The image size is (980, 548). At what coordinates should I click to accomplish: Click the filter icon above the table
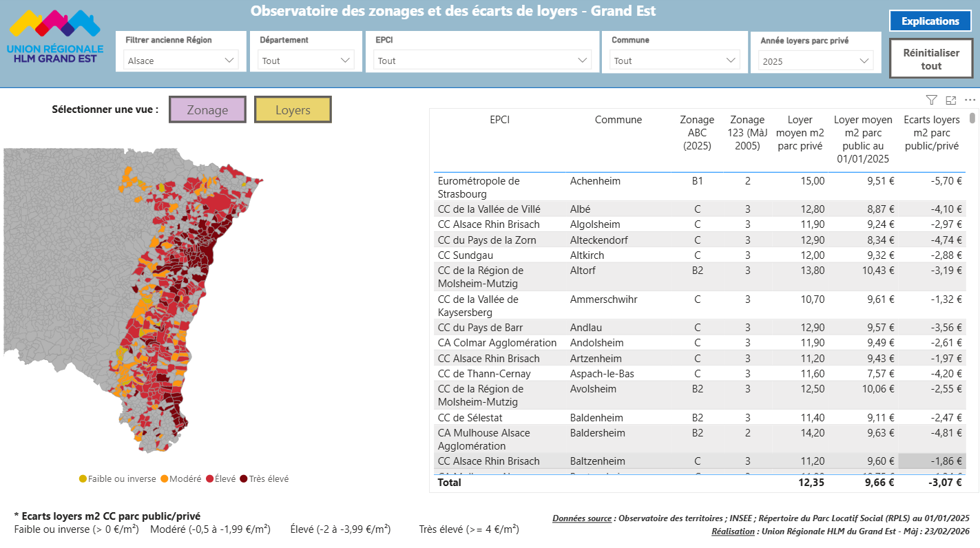(931, 101)
